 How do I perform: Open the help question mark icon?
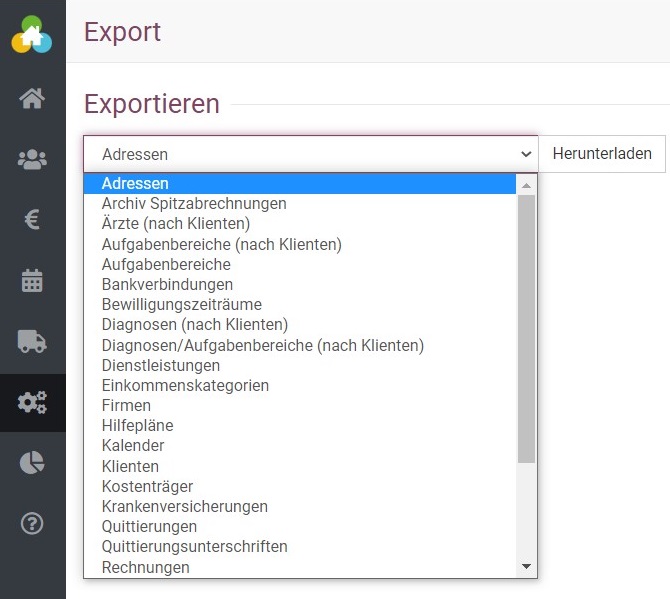(x=32, y=523)
